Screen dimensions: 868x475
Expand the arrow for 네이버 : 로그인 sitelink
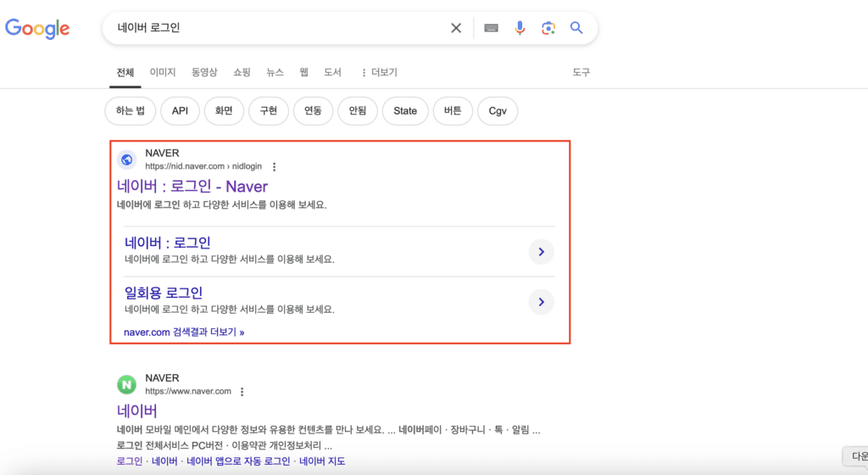tap(542, 252)
